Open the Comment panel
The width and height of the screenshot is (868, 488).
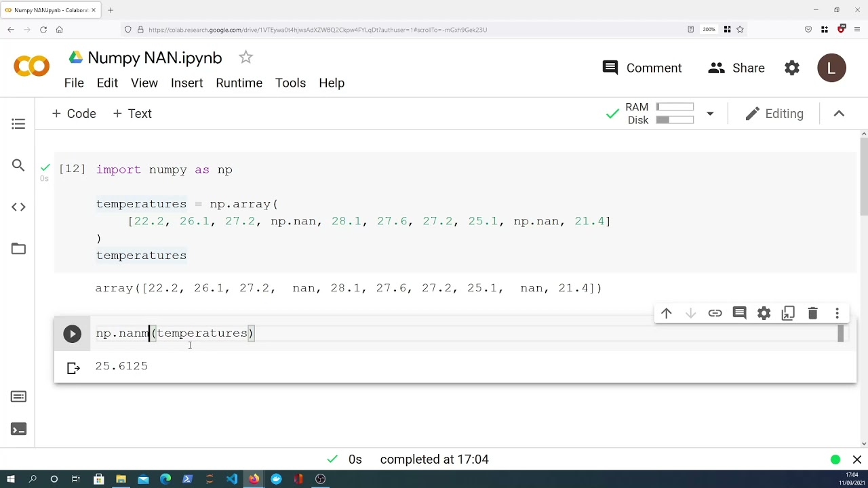[x=642, y=68]
